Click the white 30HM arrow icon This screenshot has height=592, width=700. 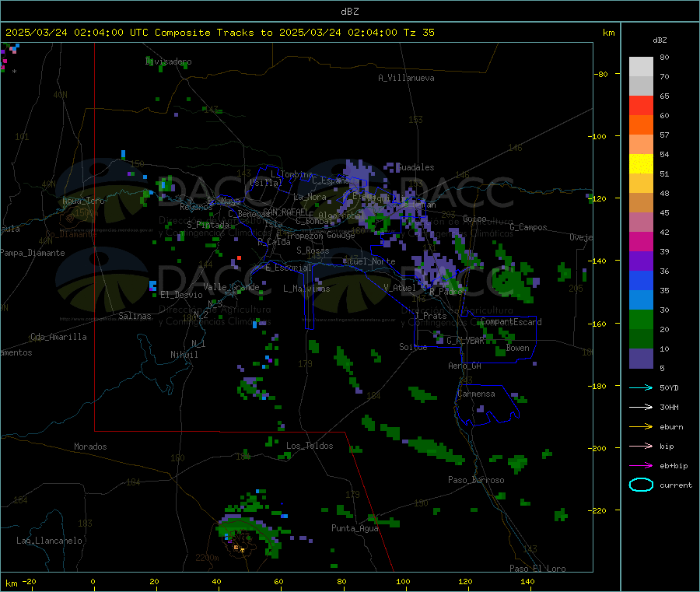[x=641, y=407]
